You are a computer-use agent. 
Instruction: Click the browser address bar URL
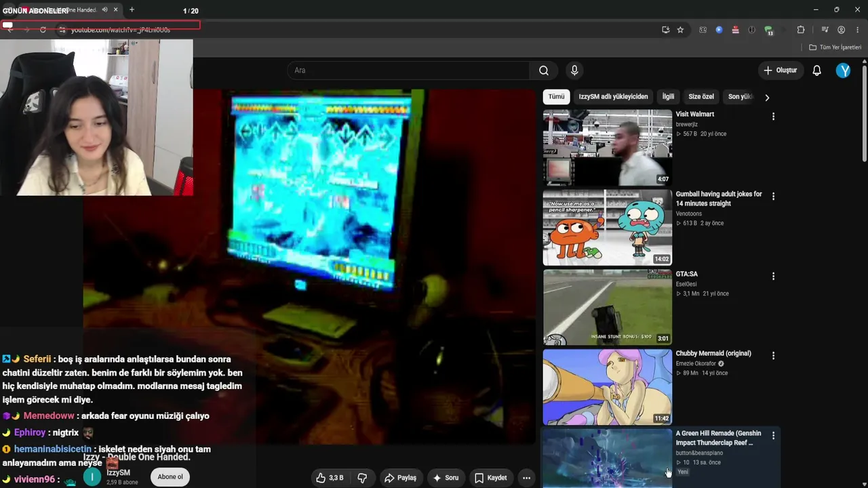point(121,30)
